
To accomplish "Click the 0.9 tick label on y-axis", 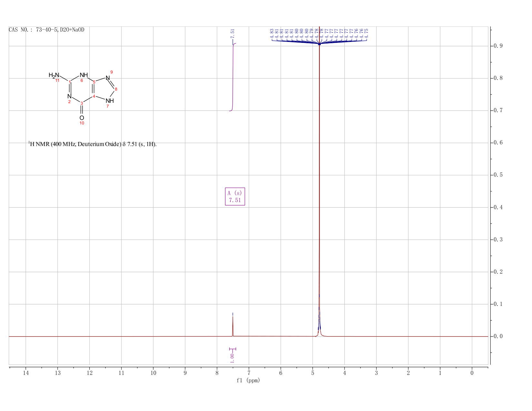I will pos(498,46).
